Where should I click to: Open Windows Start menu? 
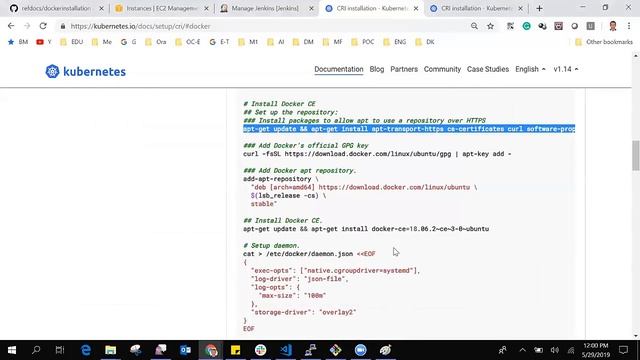point(12,350)
